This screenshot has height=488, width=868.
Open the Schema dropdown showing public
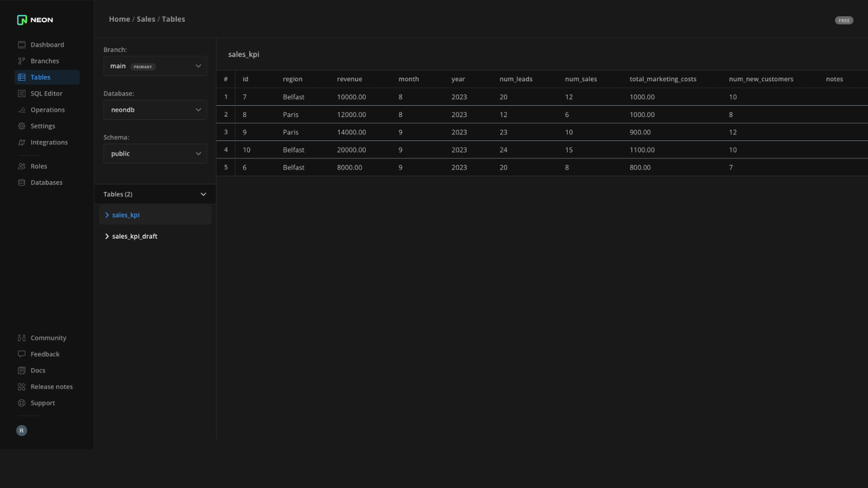(x=155, y=154)
